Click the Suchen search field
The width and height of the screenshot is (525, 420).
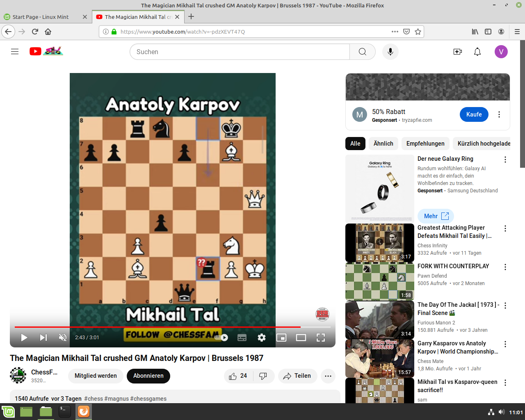[x=240, y=52]
